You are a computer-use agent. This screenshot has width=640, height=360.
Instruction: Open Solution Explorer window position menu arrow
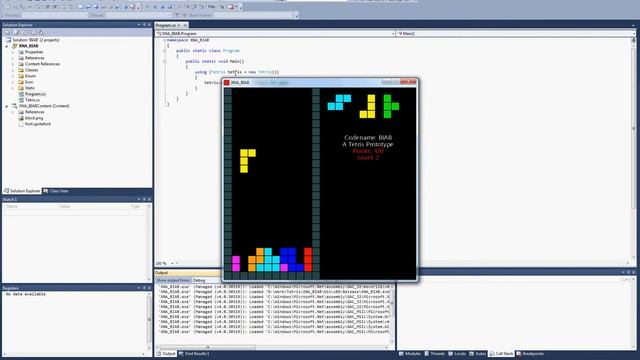coord(139,25)
